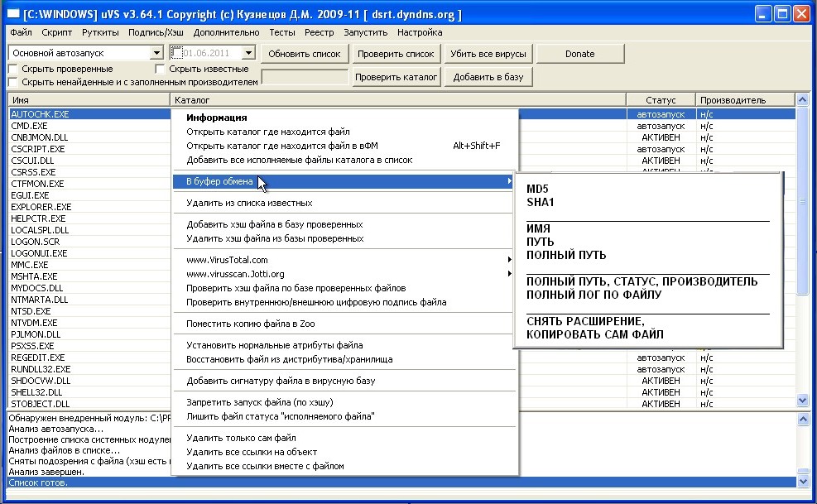Open the 'Реестр' menu in menu bar

tap(319, 32)
